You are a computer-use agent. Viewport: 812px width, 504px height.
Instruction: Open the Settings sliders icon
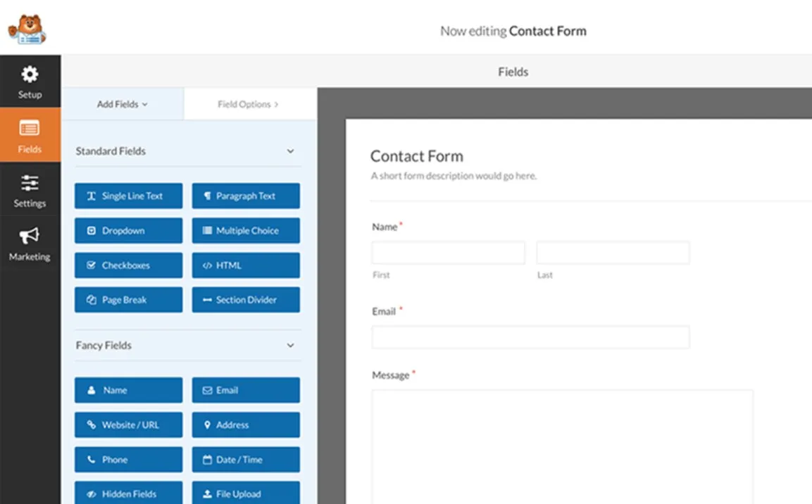[x=30, y=182]
